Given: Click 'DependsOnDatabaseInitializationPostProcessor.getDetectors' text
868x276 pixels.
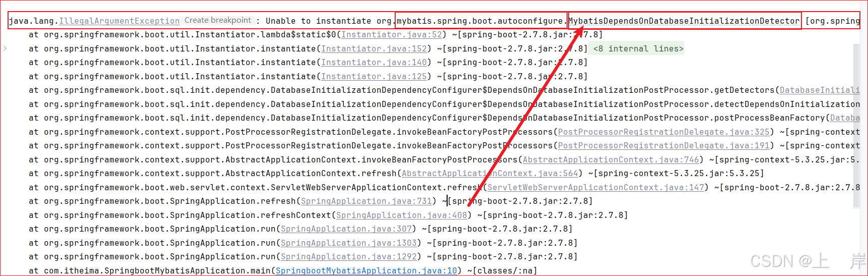Looking at the screenshot, I should (x=631, y=90).
